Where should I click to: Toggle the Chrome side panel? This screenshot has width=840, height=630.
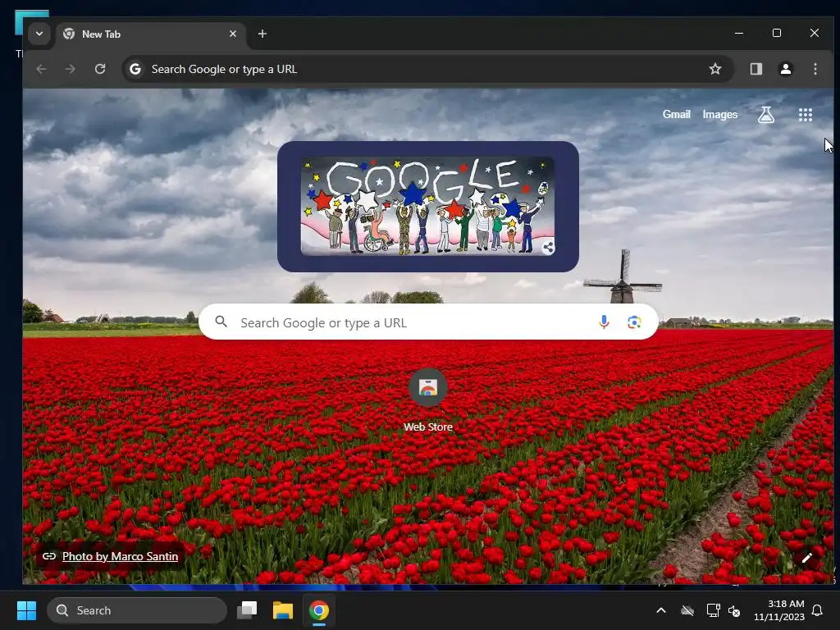coord(756,69)
